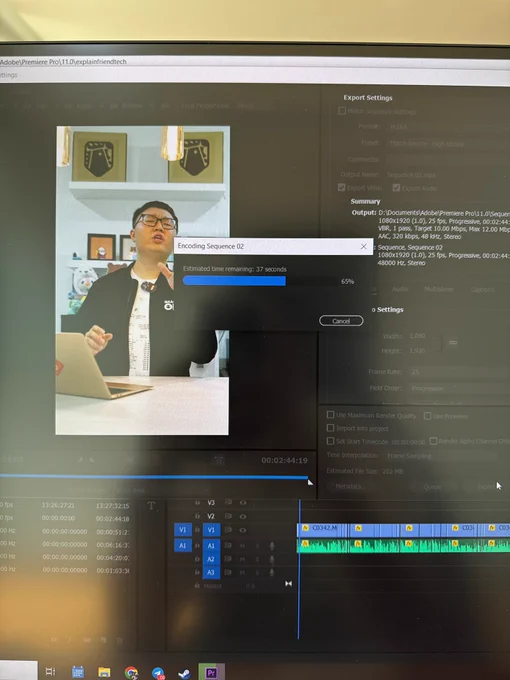Toggle A1 source patching button

[x=183, y=545]
